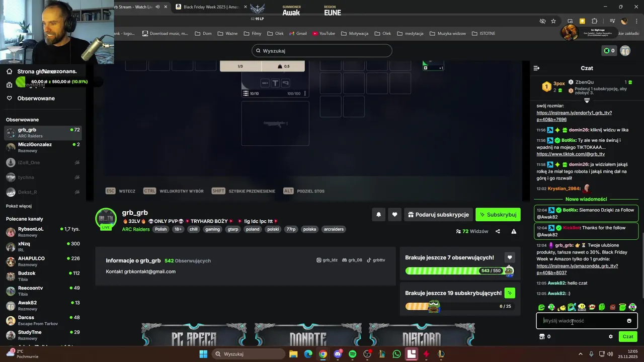Click the notification bell icon for grb_grb
The height and width of the screenshot is (362, 644).
click(x=379, y=215)
